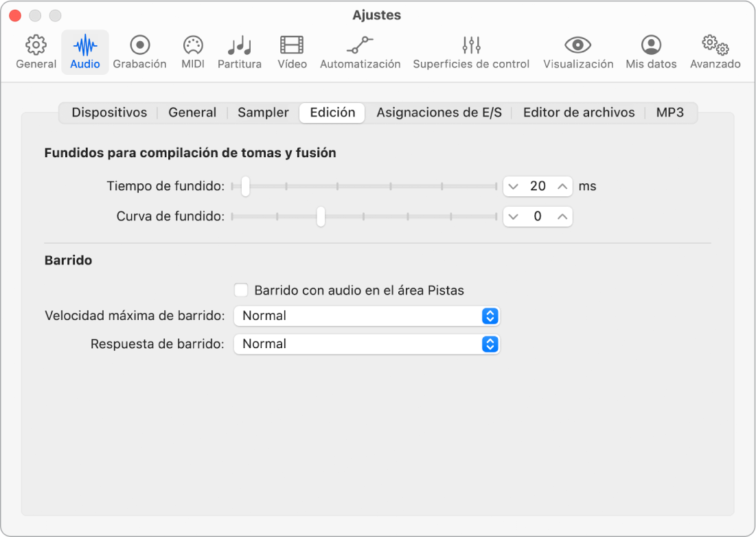Click the Superficies de control icon

click(471, 52)
